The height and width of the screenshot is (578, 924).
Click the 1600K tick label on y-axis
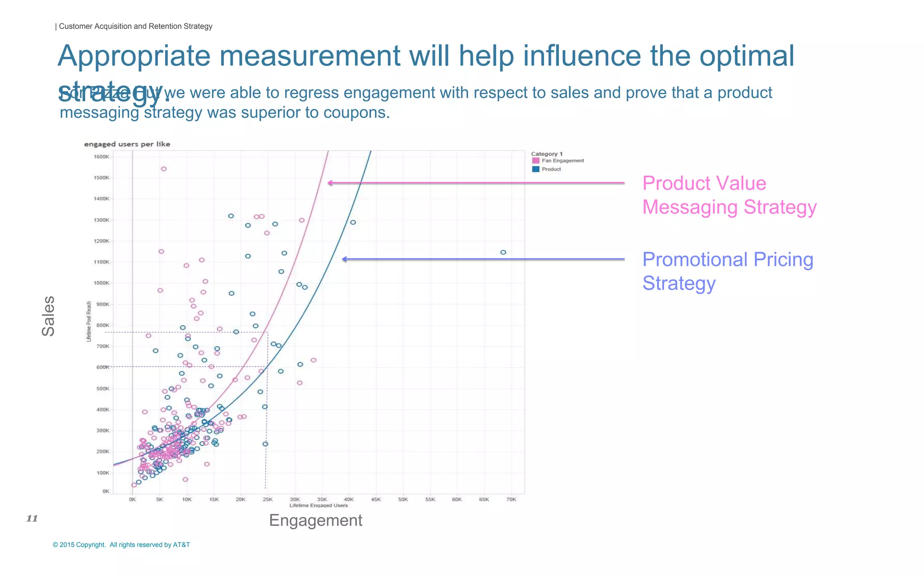102,157
